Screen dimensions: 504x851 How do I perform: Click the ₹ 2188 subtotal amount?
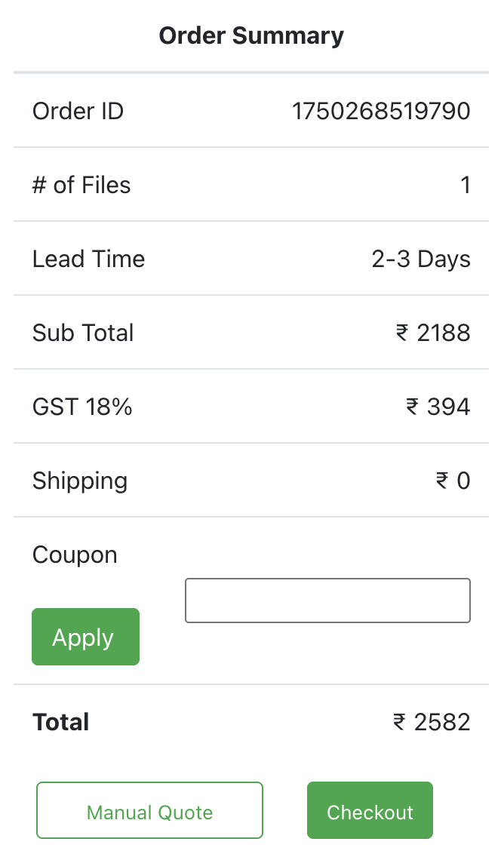tap(433, 333)
